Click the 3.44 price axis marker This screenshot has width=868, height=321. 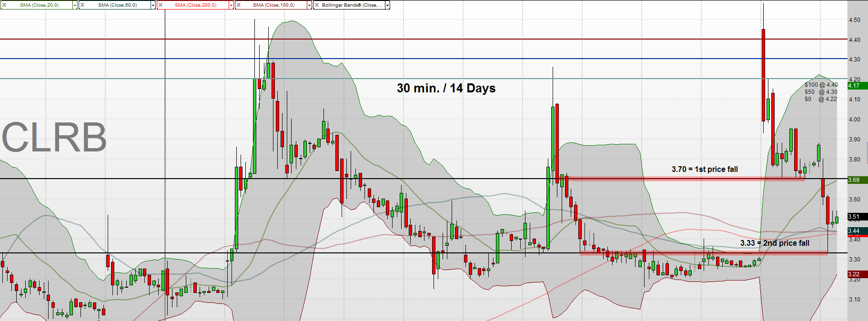point(858,231)
